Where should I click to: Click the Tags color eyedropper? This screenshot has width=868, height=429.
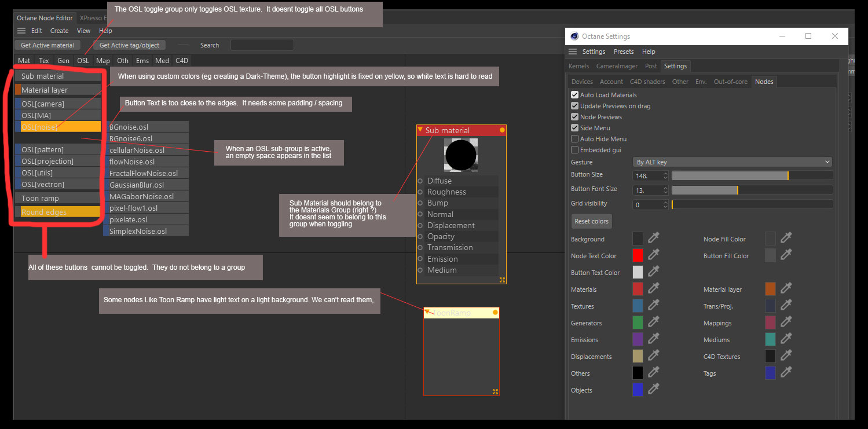click(x=786, y=372)
